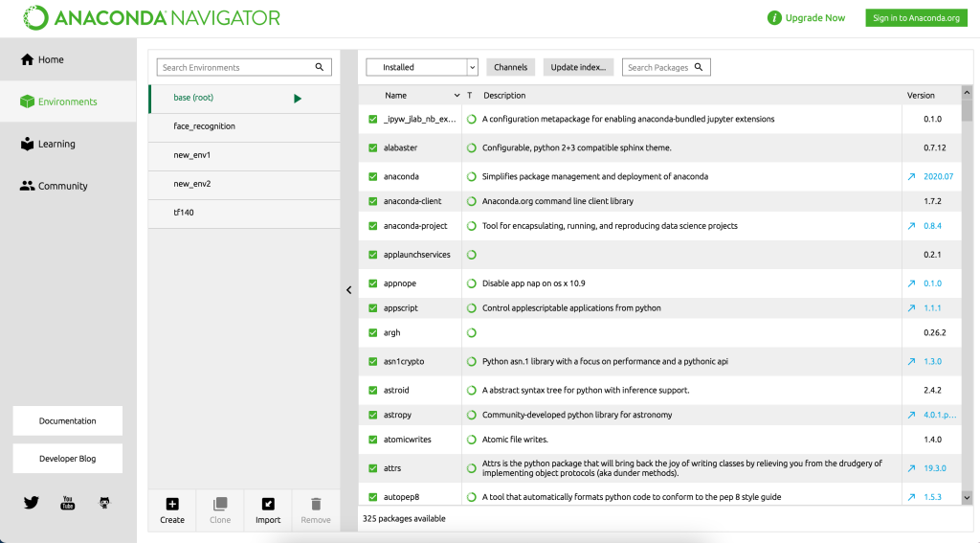
Task: Click the update arrow beside anaconda version 2020.07
Action: point(911,177)
